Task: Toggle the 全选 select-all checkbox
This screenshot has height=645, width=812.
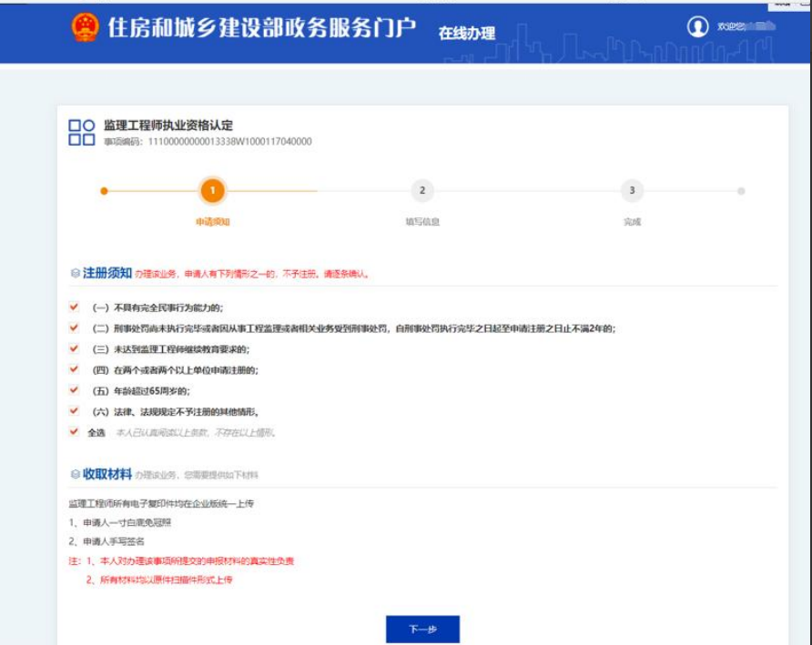Action: [75, 432]
